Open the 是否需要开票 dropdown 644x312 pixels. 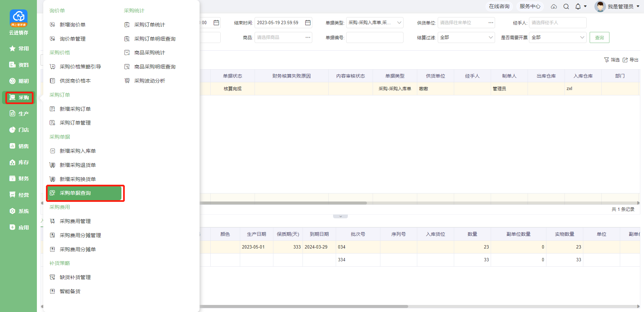point(557,37)
